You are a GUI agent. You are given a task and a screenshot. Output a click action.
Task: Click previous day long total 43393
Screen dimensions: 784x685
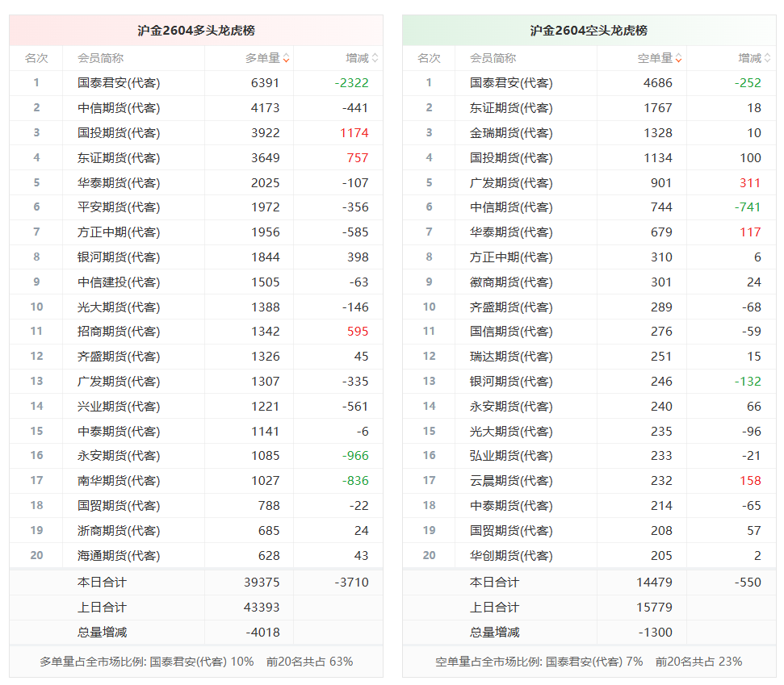click(x=262, y=608)
